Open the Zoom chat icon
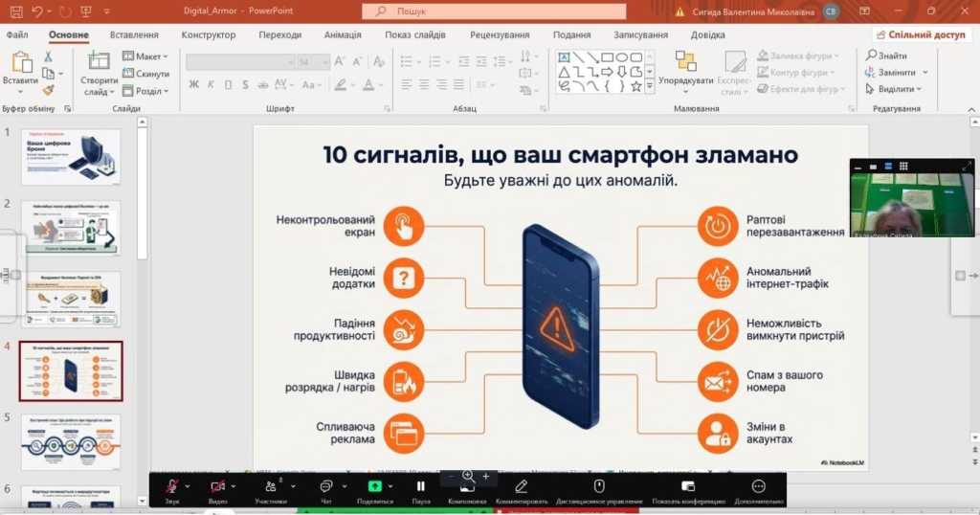The width and height of the screenshot is (980, 515). coord(325,486)
